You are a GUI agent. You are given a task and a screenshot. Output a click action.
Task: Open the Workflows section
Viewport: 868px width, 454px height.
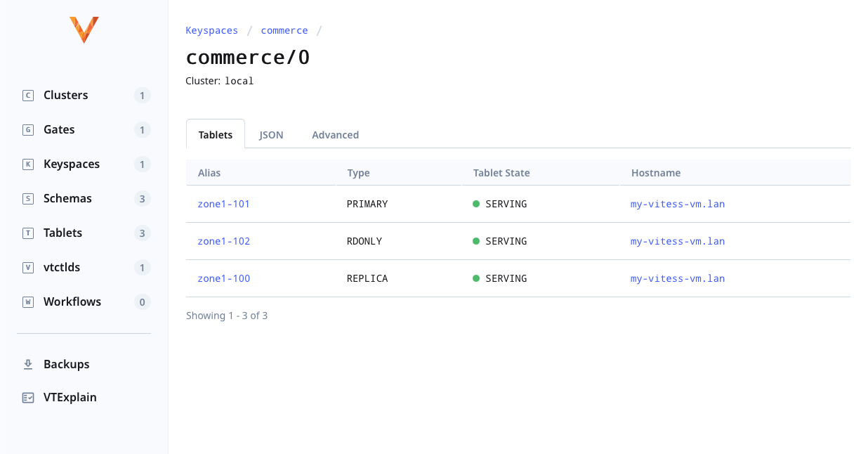[71, 301]
